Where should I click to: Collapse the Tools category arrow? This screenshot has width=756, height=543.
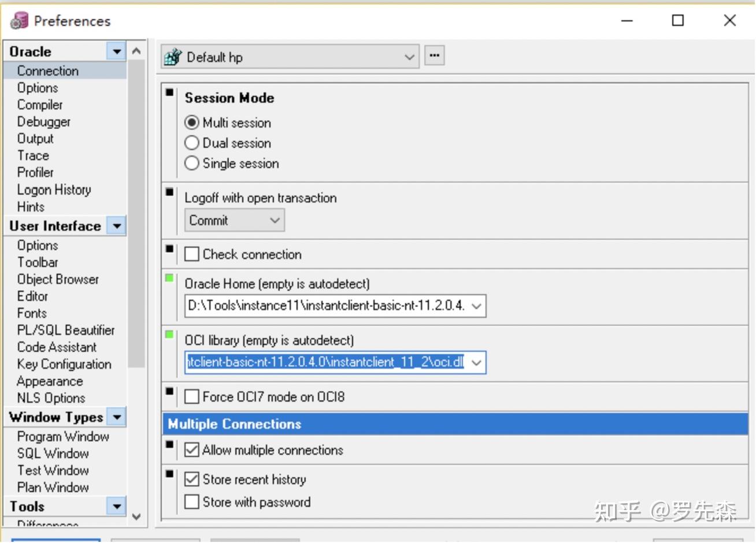tap(117, 507)
